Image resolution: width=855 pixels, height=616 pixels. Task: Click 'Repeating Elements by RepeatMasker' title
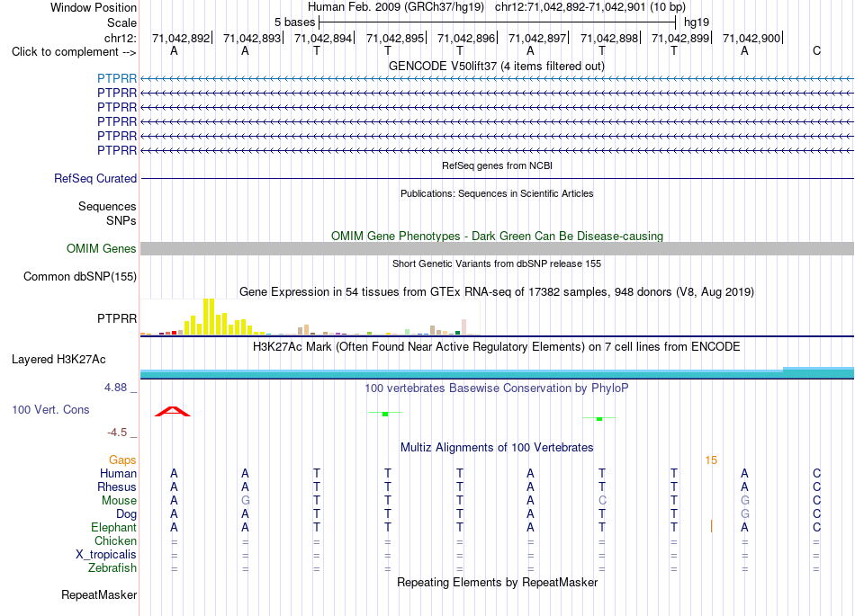tap(497, 582)
